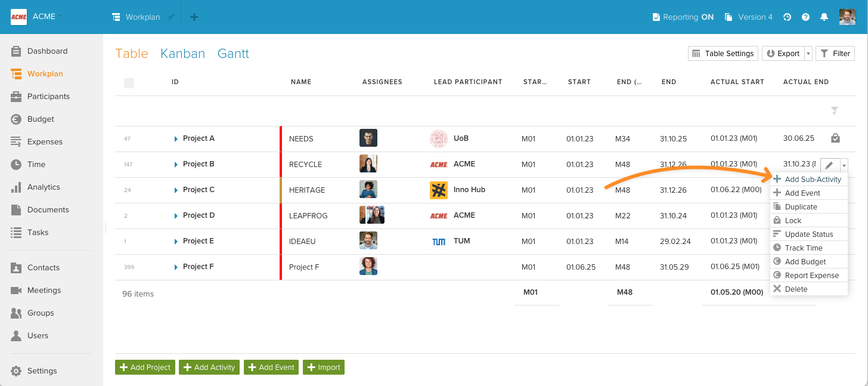Expand the Project D row
The width and height of the screenshot is (868, 386).
pyautogui.click(x=176, y=216)
